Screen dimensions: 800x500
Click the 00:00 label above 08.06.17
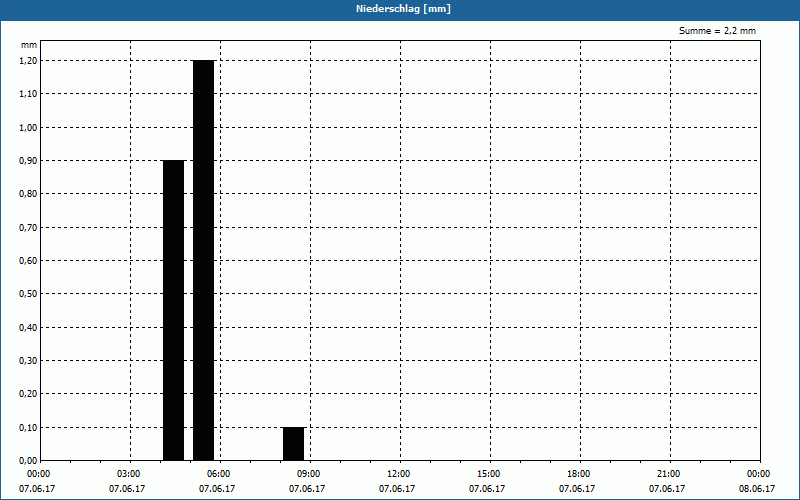click(x=758, y=474)
